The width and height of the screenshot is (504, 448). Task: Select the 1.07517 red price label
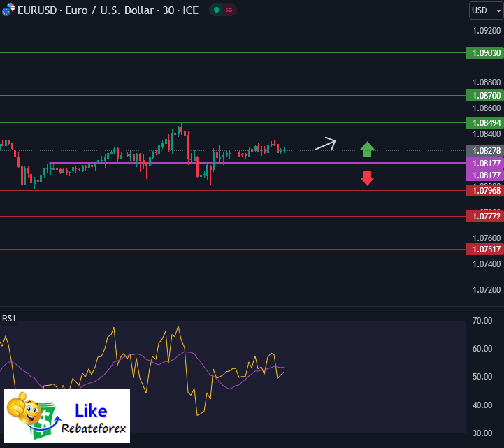point(484,249)
